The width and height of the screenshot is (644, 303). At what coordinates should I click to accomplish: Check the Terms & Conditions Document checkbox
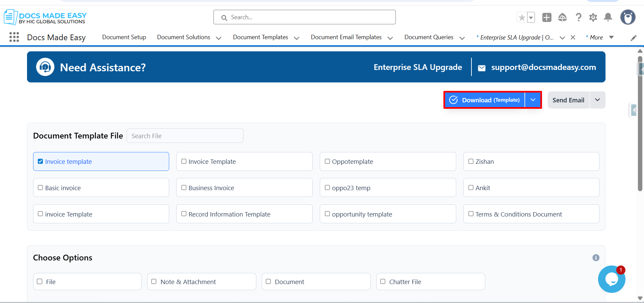pyautogui.click(x=471, y=214)
